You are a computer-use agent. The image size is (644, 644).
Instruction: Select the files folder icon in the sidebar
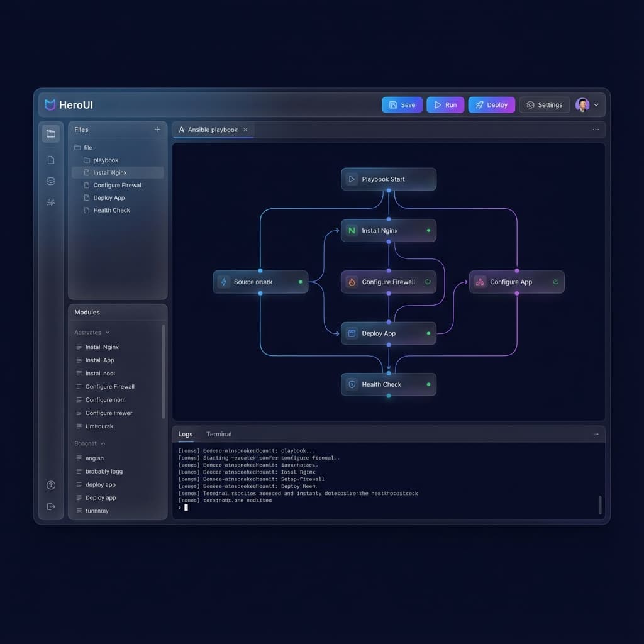tap(51, 133)
